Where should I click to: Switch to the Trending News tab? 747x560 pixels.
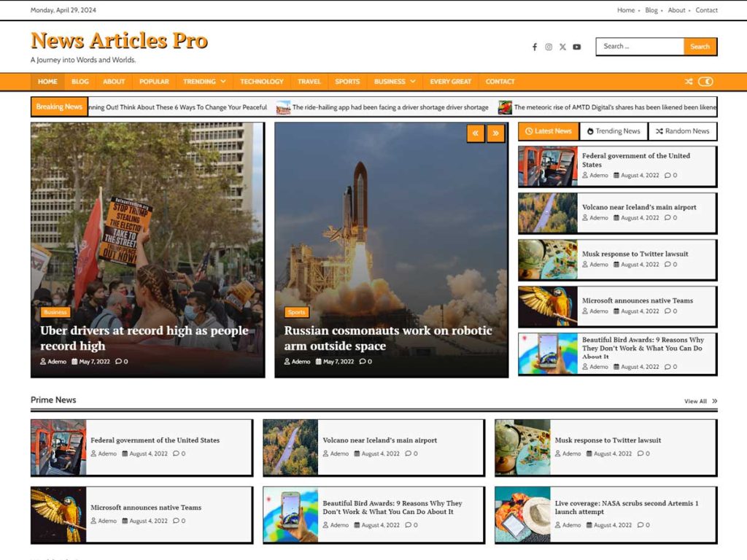click(x=614, y=131)
